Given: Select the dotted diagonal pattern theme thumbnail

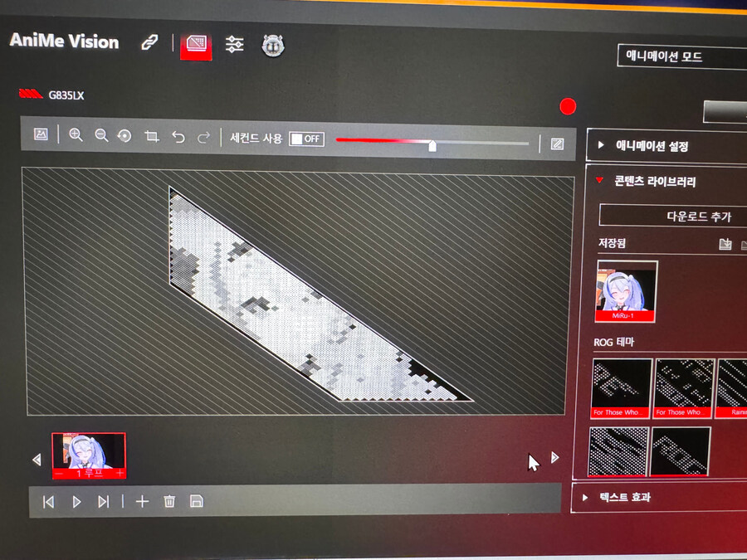Looking at the screenshot, I should click(618, 451).
